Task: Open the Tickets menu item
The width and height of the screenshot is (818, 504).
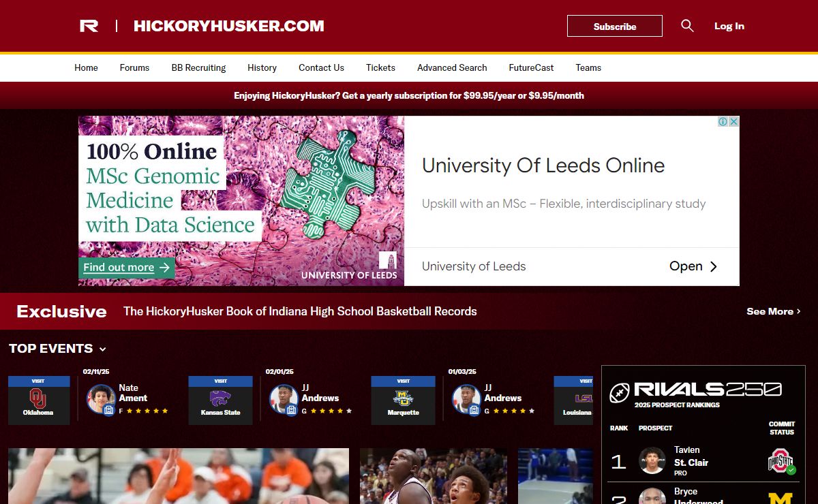Action: click(x=380, y=67)
